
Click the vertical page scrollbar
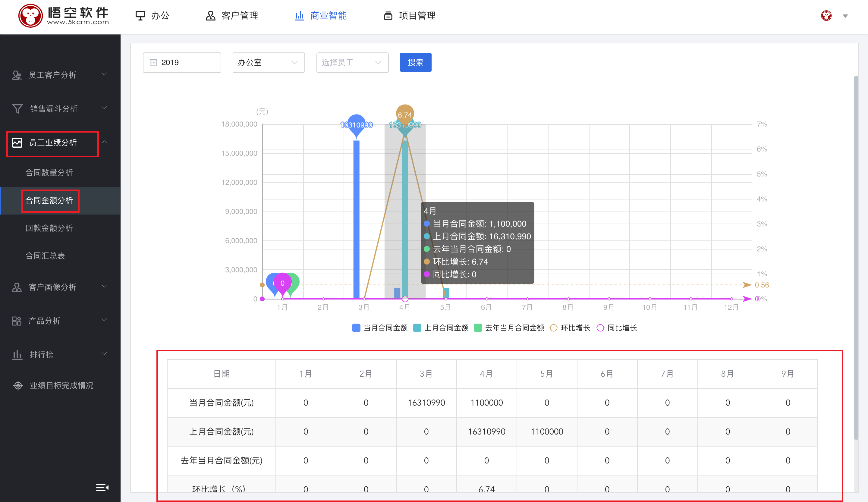[856, 258]
